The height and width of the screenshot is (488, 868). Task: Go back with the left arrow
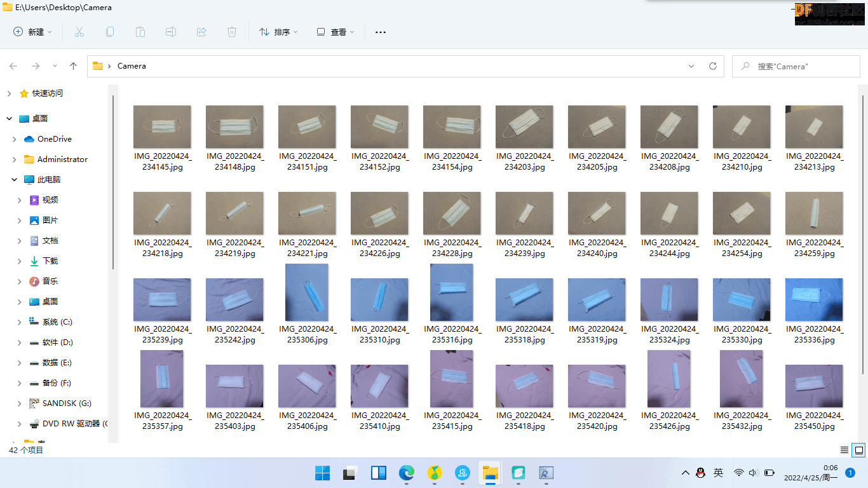(x=13, y=66)
